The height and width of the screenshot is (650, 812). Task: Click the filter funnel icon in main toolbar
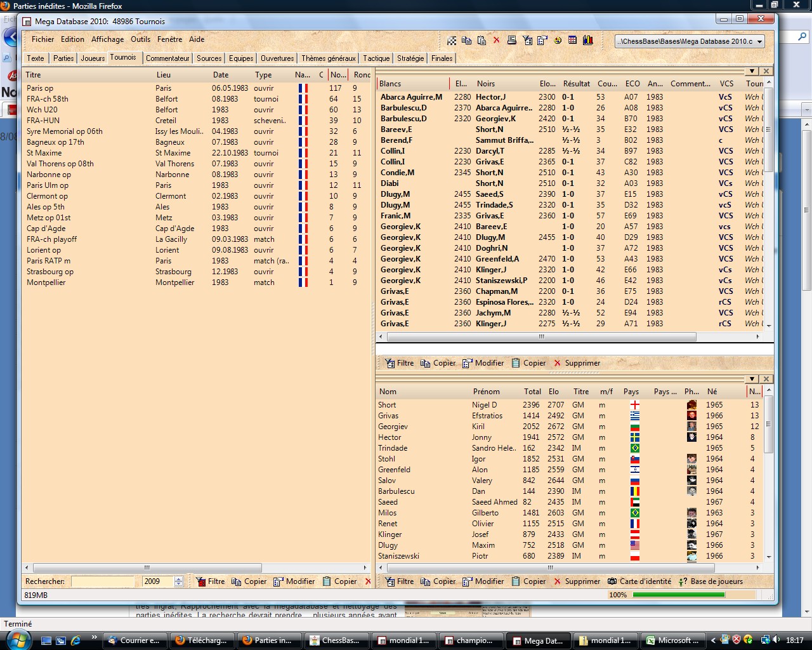pos(527,41)
